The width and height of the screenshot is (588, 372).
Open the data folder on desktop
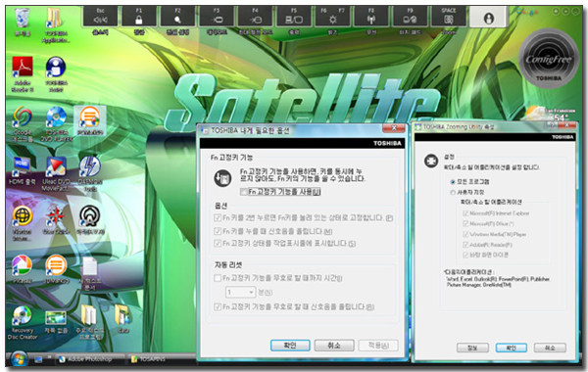(123, 319)
